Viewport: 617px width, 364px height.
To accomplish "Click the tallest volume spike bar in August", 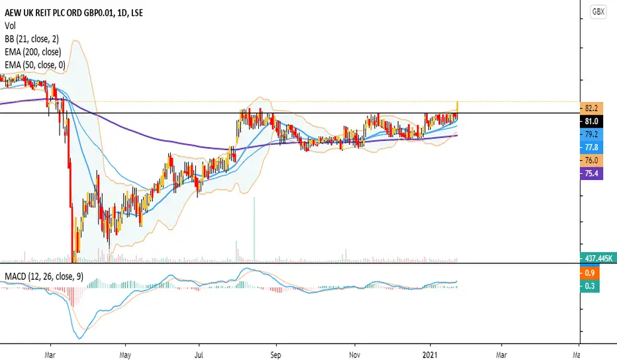I will coord(254,229).
